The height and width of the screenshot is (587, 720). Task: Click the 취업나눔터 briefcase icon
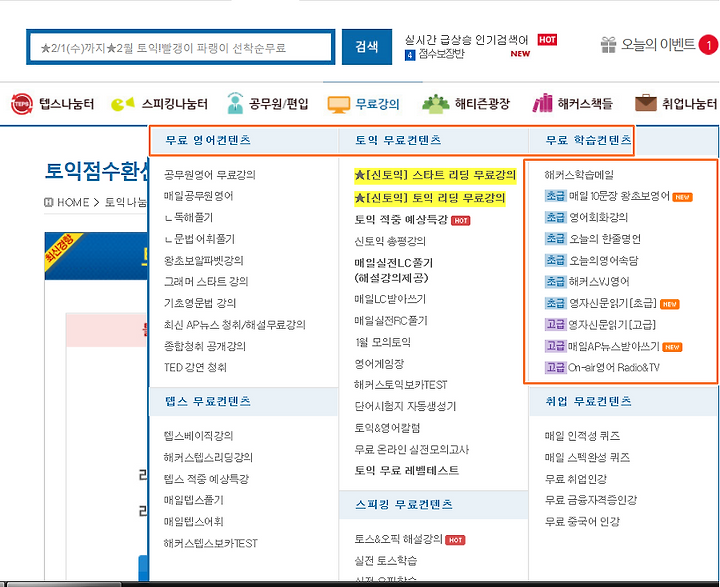coord(646,103)
